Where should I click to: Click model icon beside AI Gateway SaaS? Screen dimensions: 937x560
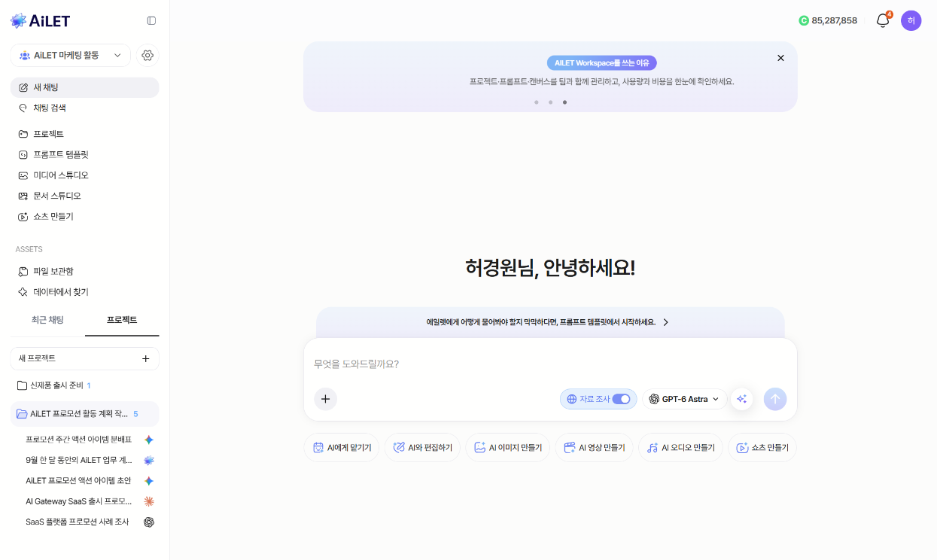(149, 501)
